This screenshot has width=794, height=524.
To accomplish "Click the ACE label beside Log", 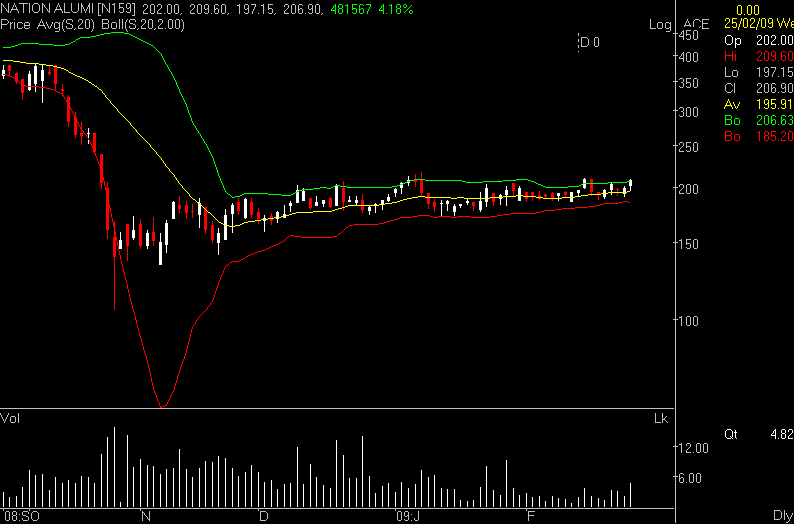I will point(697,24).
